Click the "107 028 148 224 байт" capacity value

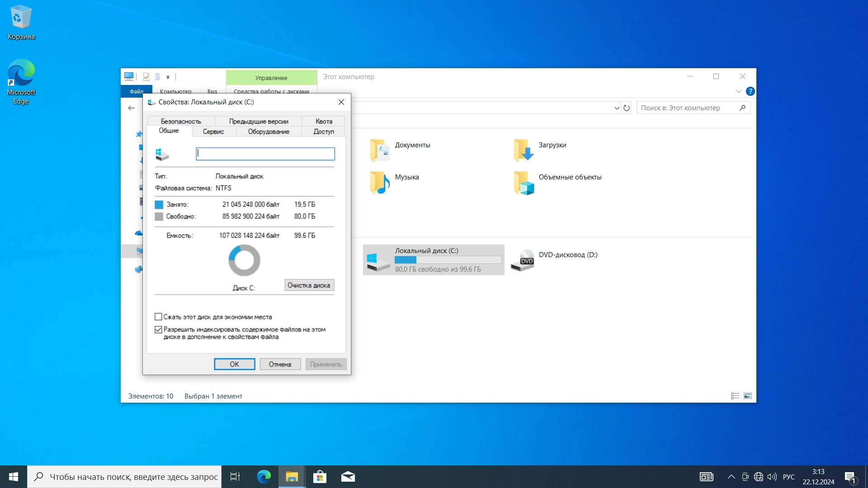coord(249,235)
